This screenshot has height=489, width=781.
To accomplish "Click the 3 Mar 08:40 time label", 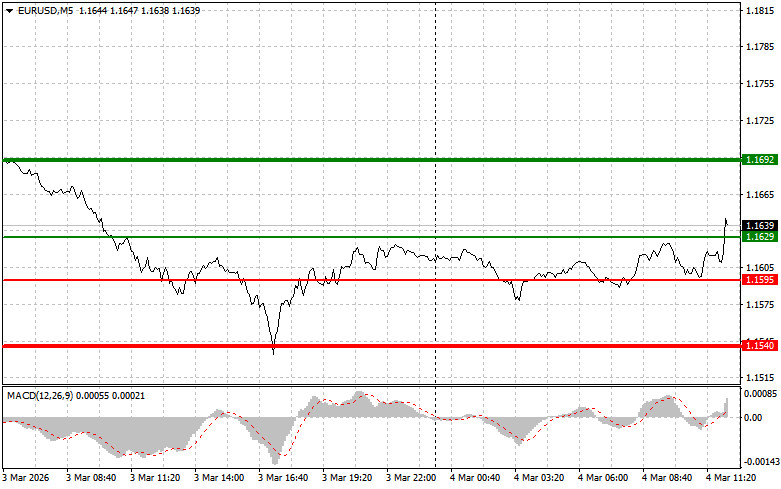I will point(91,478).
